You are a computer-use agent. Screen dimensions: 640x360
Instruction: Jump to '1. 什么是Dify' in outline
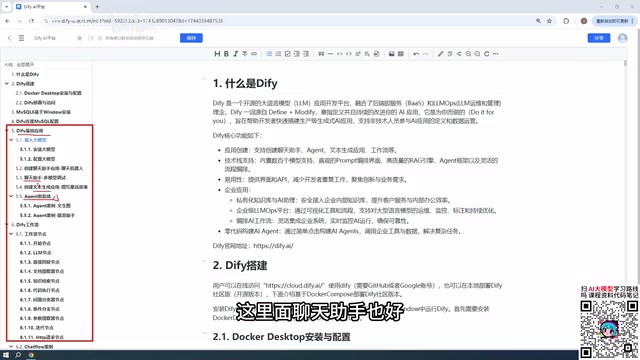[25, 74]
